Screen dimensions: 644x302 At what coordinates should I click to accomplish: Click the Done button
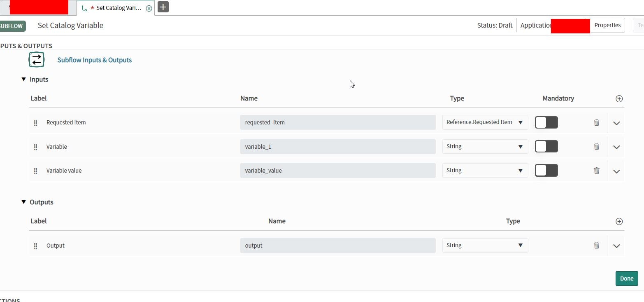626,279
